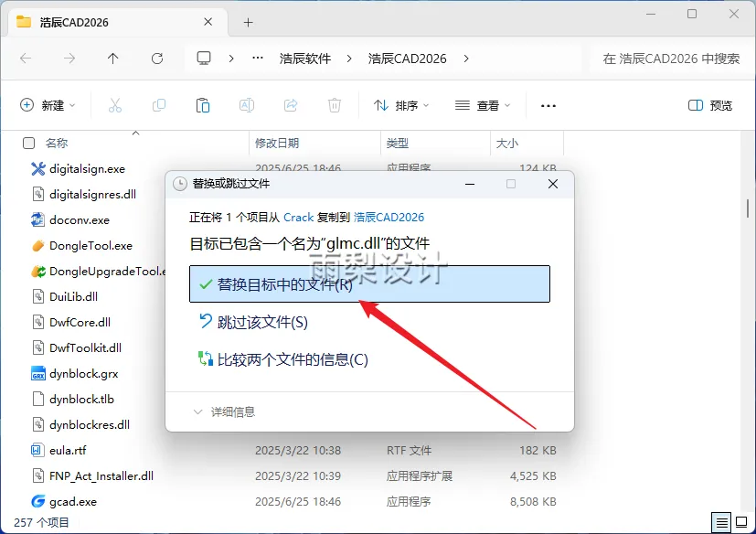Sort by the 大小 column header
The width and height of the screenshot is (756, 534).
pos(507,144)
